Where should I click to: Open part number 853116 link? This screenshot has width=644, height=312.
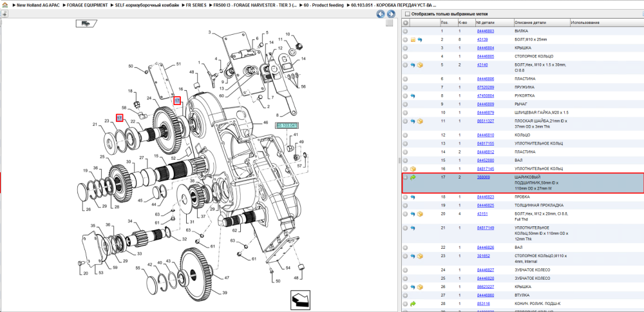pos(483,304)
